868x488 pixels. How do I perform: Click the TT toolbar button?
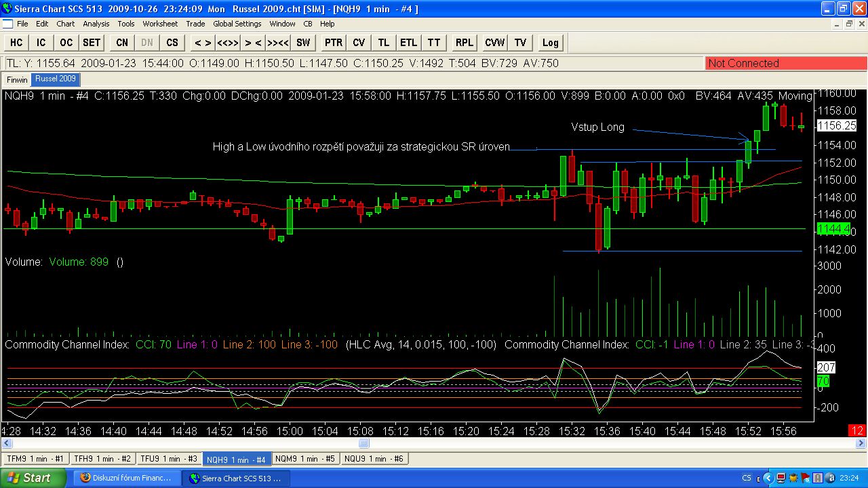point(434,43)
